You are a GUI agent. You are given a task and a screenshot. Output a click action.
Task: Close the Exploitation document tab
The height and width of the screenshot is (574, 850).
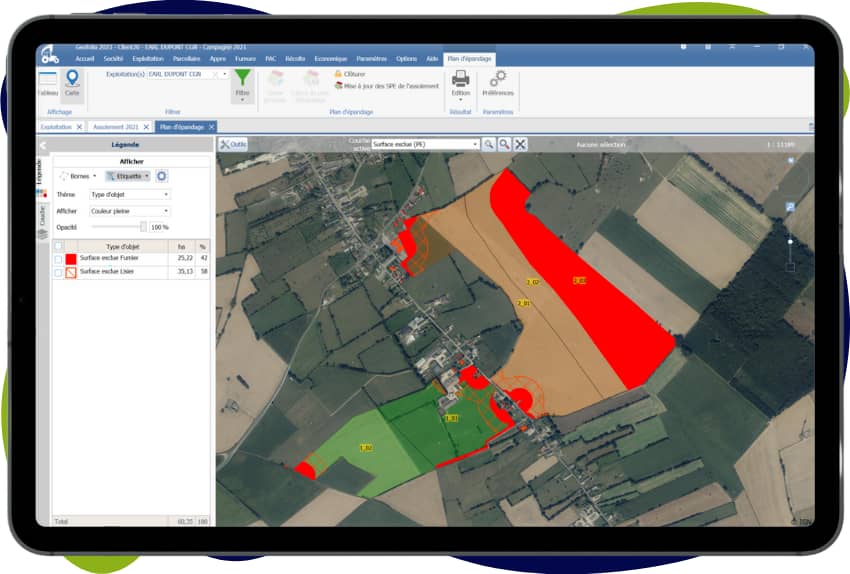coord(80,127)
